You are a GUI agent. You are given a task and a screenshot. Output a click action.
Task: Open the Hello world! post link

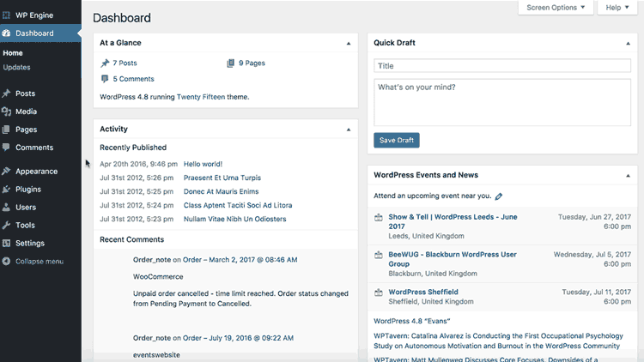[203, 164]
